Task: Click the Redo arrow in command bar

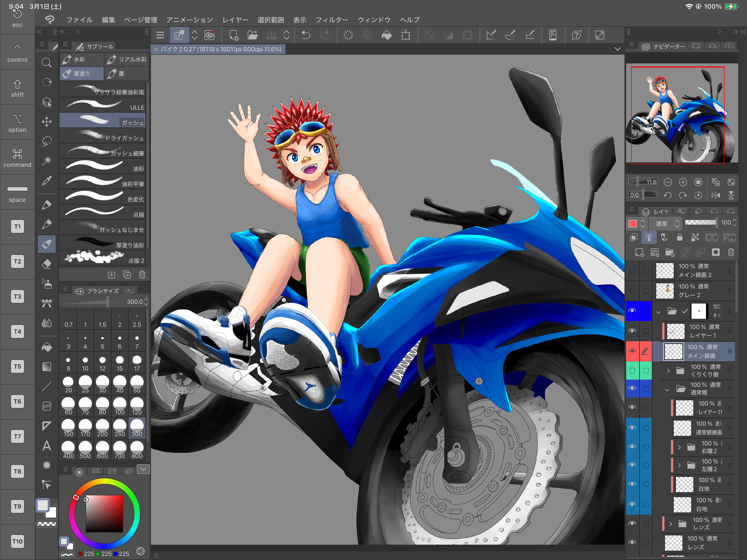Action: click(325, 35)
